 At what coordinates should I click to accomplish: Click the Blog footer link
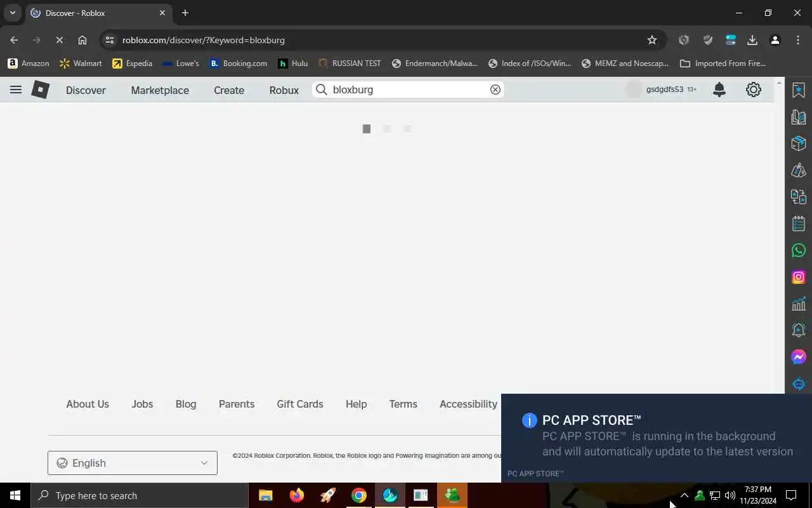click(186, 404)
